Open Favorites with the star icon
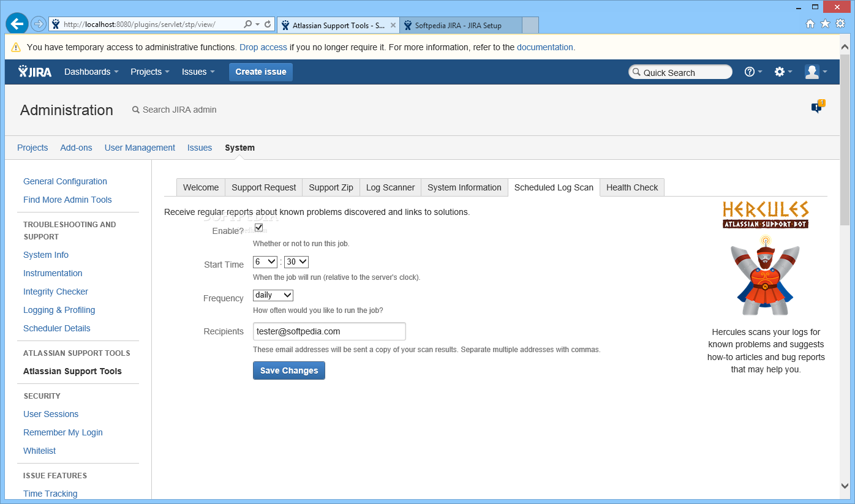The image size is (855, 504). (825, 24)
